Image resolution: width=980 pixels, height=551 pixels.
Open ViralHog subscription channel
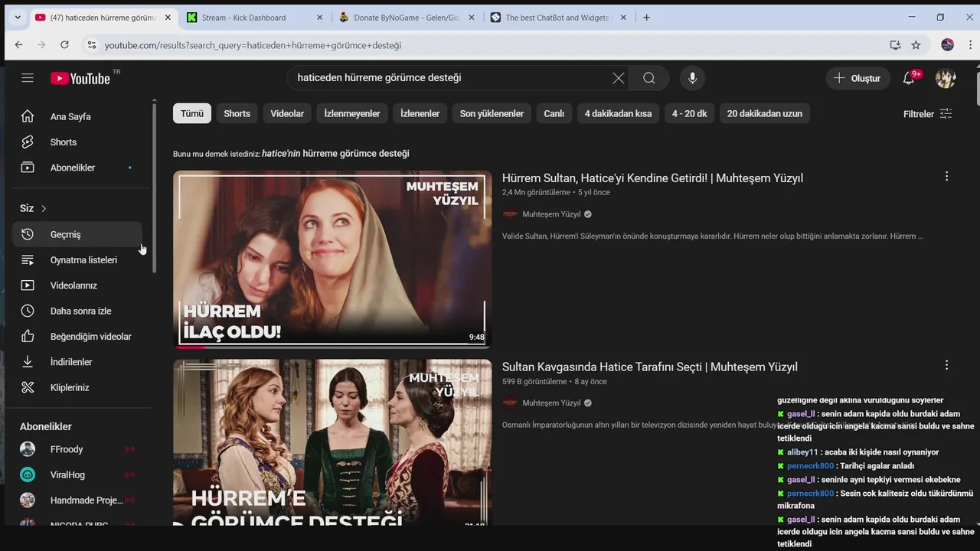tap(77, 474)
